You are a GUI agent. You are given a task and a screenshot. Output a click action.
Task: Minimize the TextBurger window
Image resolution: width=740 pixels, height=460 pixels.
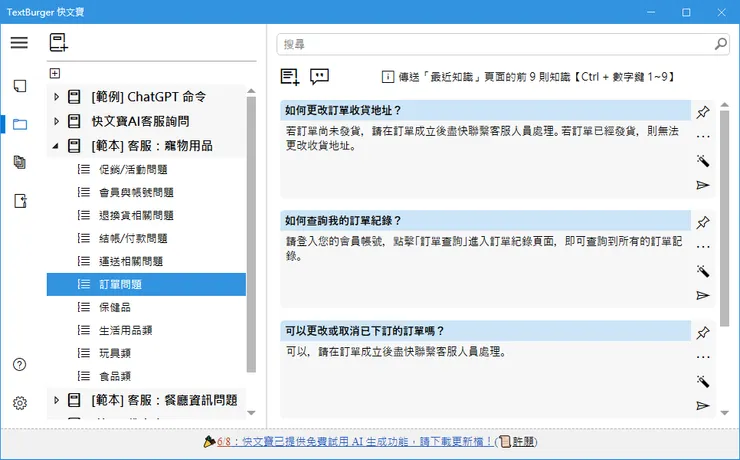click(x=651, y=12)
